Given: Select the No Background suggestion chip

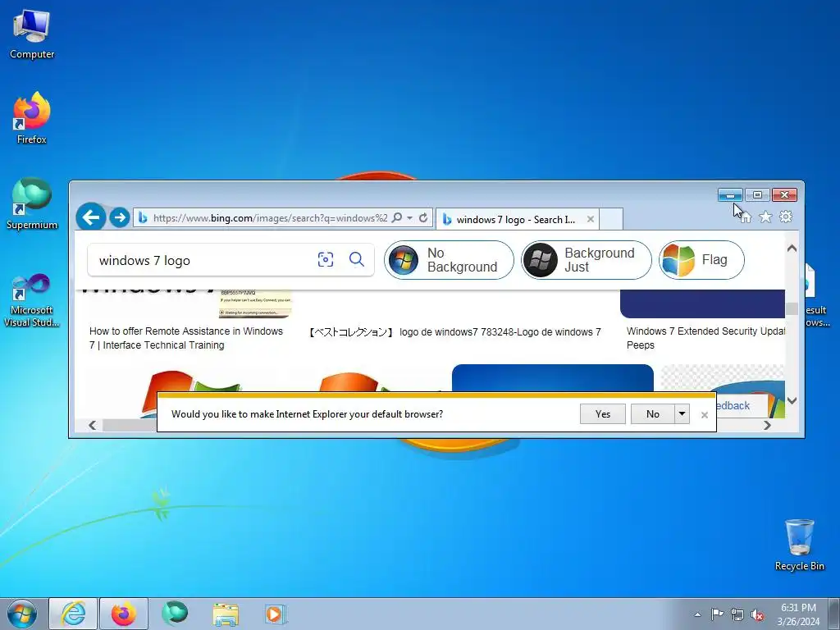Looking at the screenshot, I should 449,260.
